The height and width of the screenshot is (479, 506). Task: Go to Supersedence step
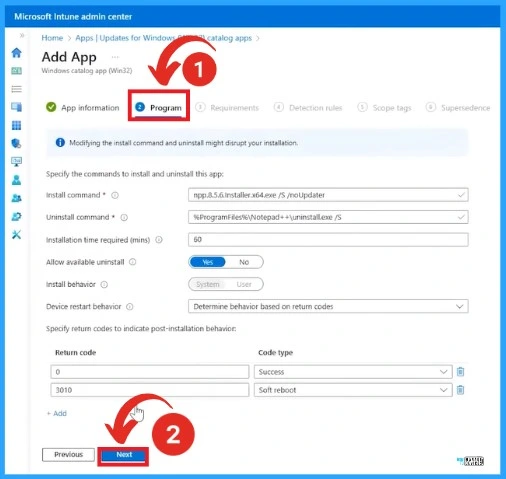[x=458, y=108]
